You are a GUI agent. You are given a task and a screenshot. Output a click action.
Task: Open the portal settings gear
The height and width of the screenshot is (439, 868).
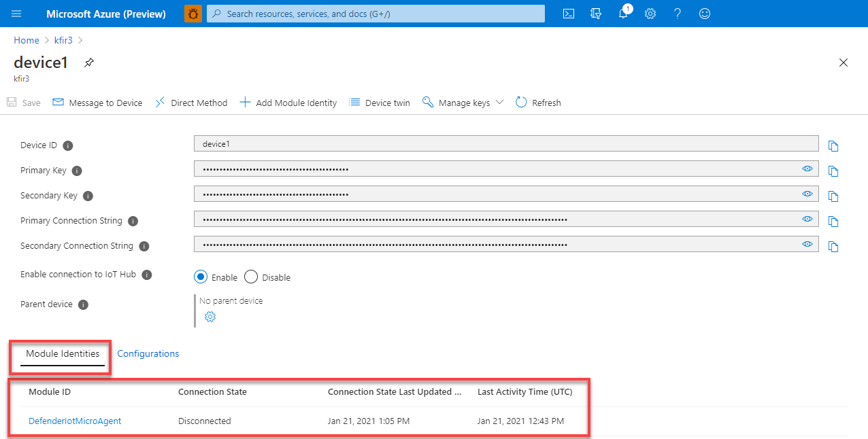click(x=650, y=14)
